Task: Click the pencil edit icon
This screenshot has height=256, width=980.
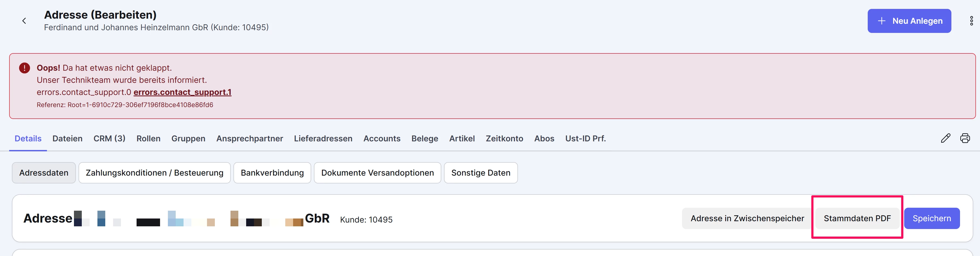Action: click(x=945, y=138)
